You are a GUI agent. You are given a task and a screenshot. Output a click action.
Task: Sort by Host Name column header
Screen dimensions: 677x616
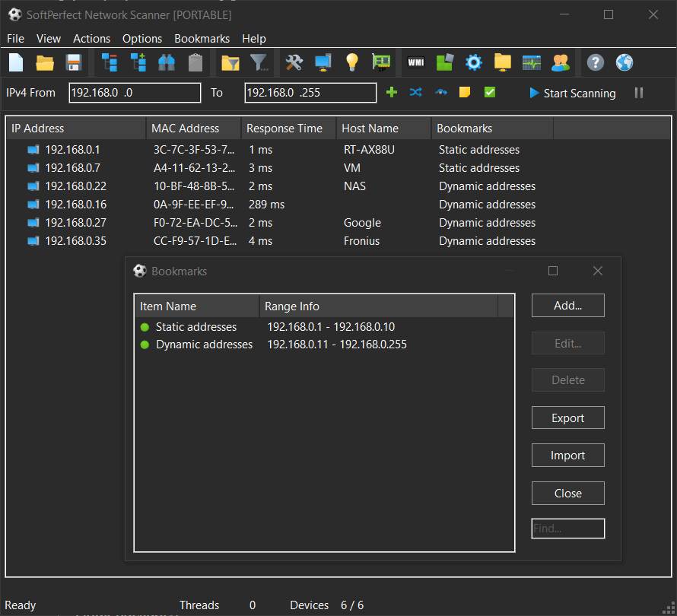click(384, 129)
